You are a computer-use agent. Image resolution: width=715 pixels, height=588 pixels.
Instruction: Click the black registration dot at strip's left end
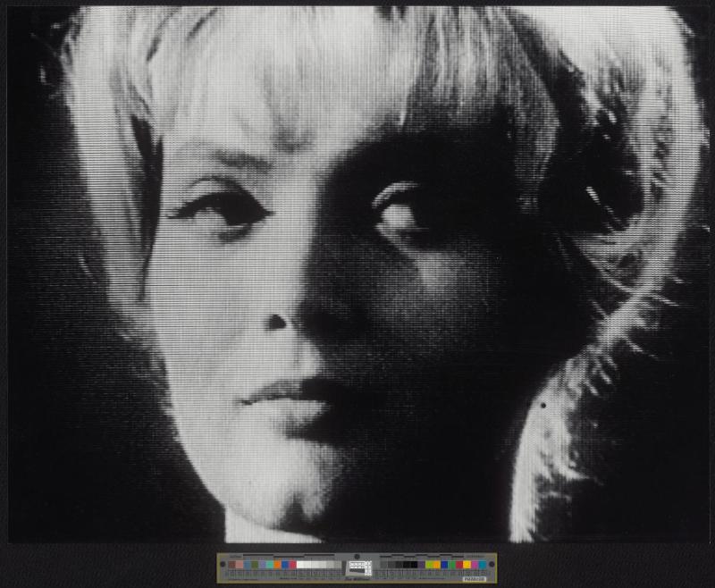coord(223,564)
